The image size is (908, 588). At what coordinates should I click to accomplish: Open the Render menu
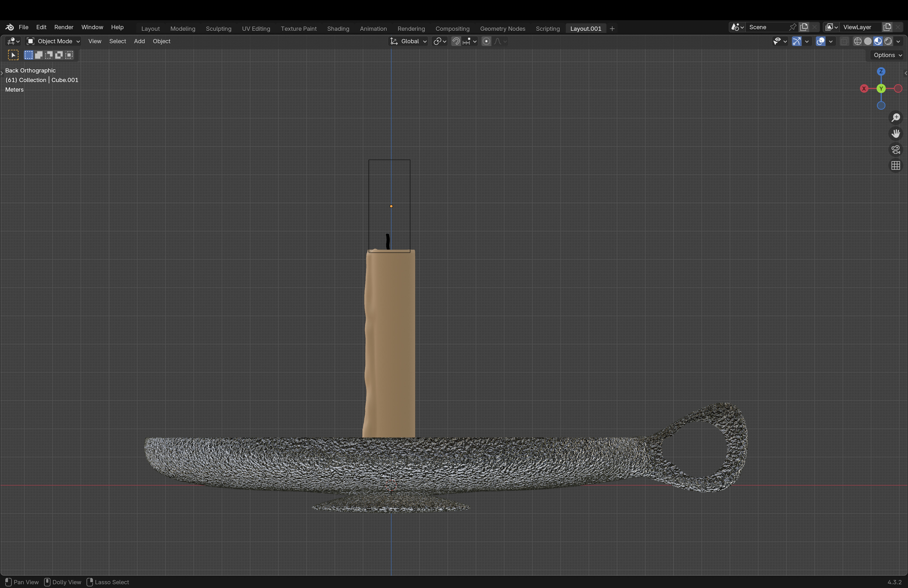(x=64, y=27)
